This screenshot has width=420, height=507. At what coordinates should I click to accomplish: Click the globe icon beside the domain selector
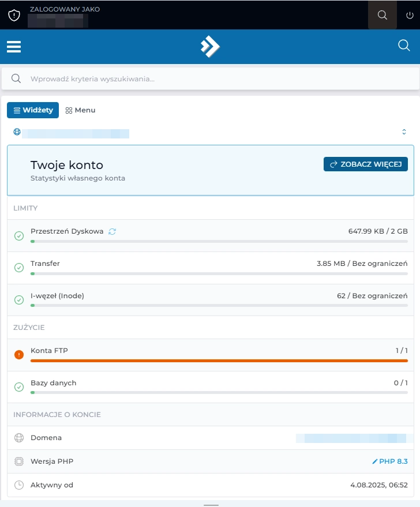click(17, 132)
